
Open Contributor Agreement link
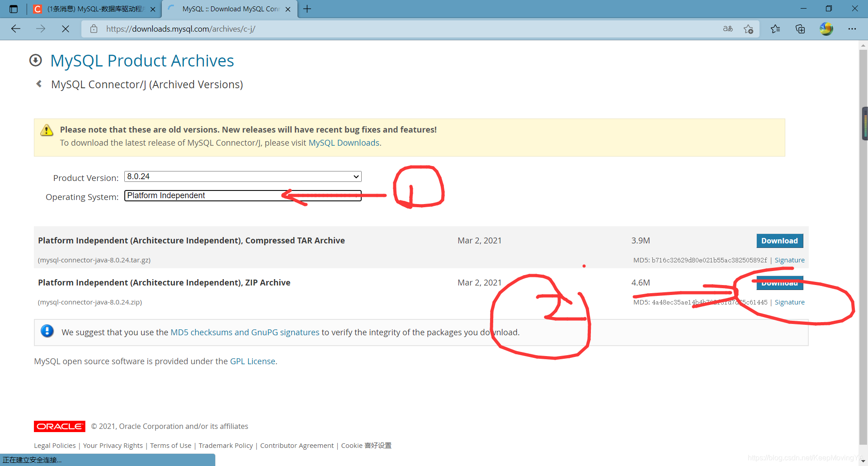pyautogui.click(x=297, y=446)
